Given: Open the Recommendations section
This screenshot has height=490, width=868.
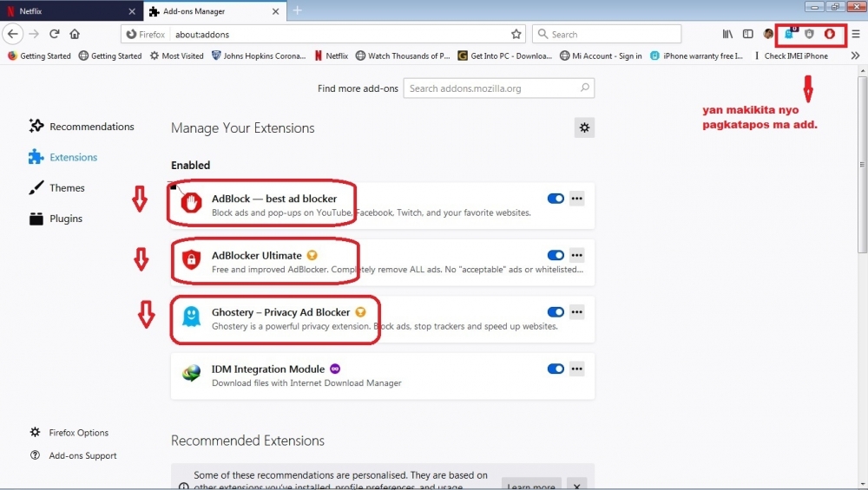Looking at the screenshot, I should [x=82, y=126].
